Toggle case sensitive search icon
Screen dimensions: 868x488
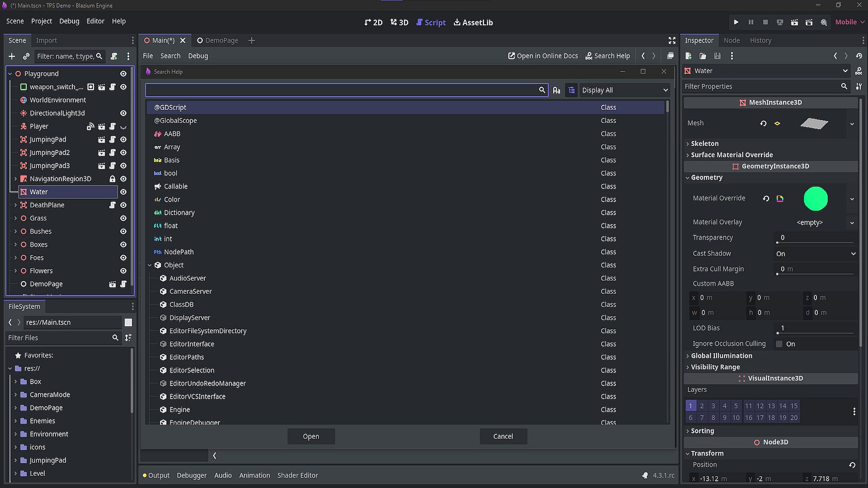pyautogui.click(x=557, y=90)
